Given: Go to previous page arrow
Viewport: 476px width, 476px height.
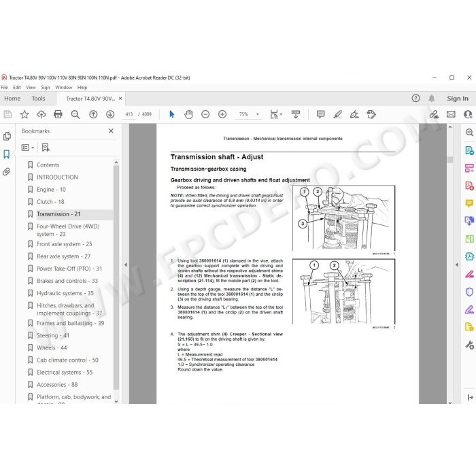Looking at the screenshot, I should click(93, 114).
